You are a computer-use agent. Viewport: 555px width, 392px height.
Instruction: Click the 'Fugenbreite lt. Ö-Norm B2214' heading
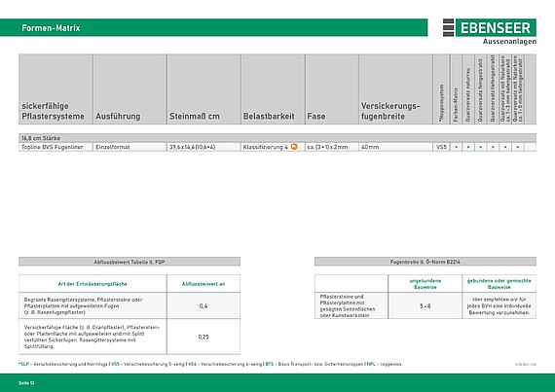point(425,262)
